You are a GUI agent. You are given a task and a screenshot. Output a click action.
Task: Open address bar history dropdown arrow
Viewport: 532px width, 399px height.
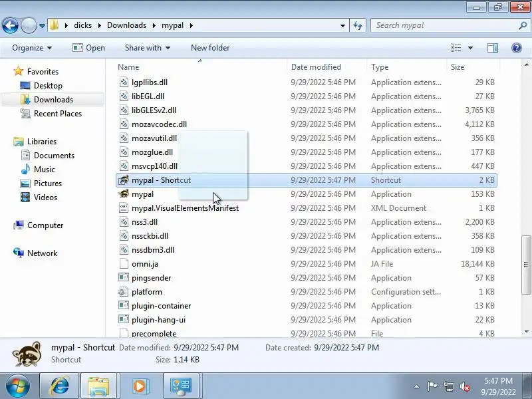tap(342, 25)
